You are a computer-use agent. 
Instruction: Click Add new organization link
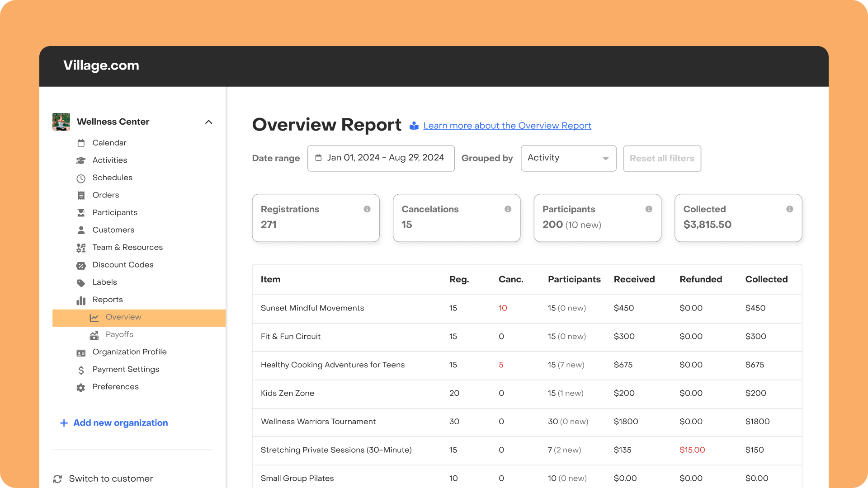pos(121,423)
